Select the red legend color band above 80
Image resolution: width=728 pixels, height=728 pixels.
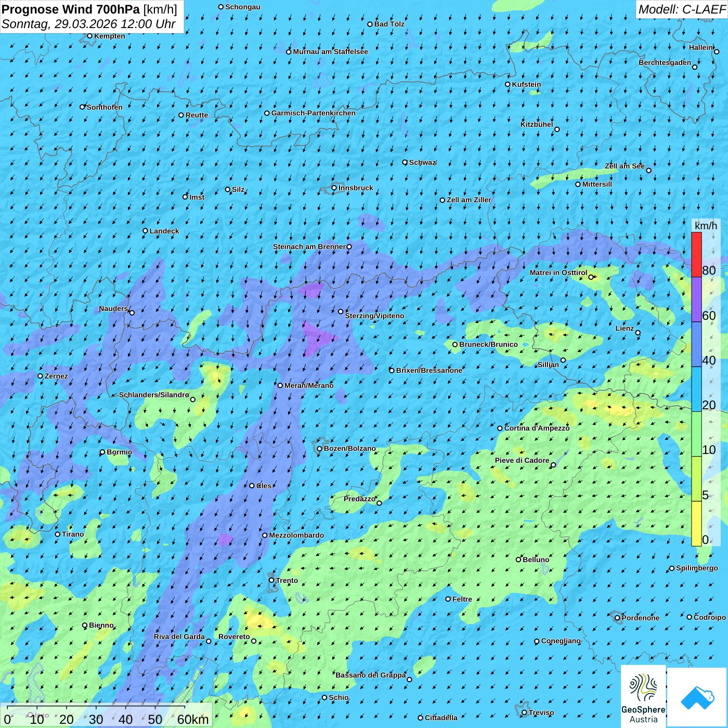click(696, 254)
